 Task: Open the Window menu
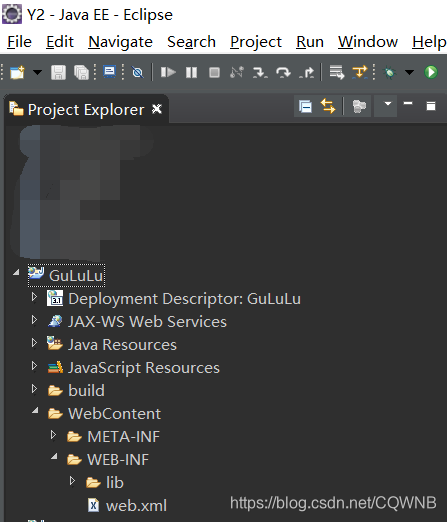click(368, 42)
